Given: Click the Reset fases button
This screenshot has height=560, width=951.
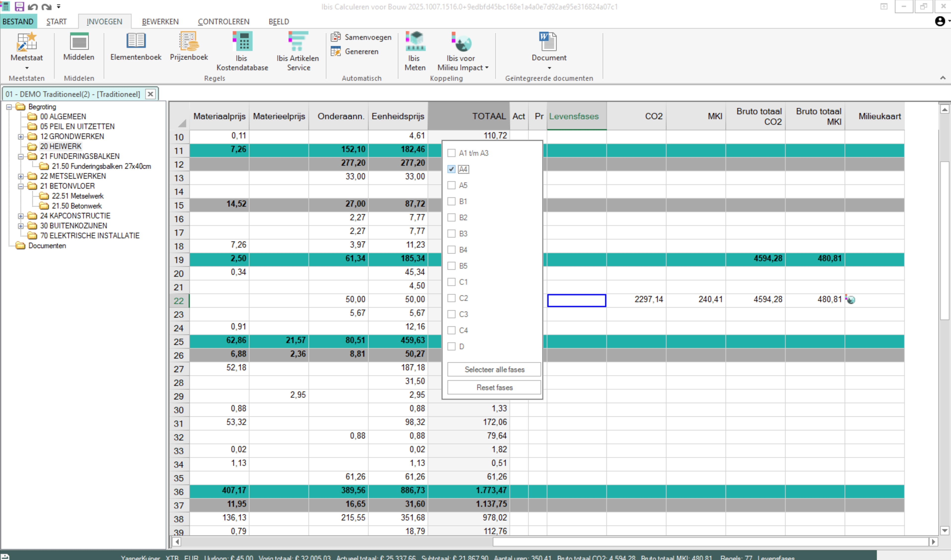Looking at the screenshot, I should [x=494, y=388].
